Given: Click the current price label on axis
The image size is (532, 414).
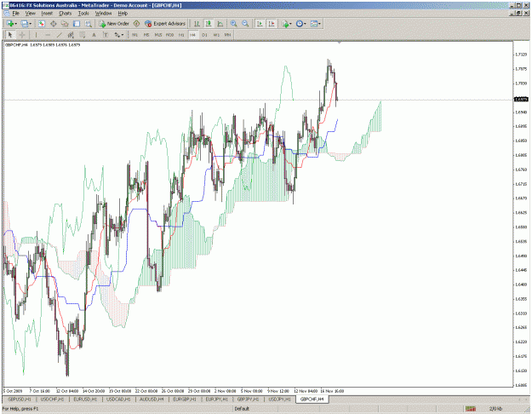Looking at the screenshot, I should (521, 99).
